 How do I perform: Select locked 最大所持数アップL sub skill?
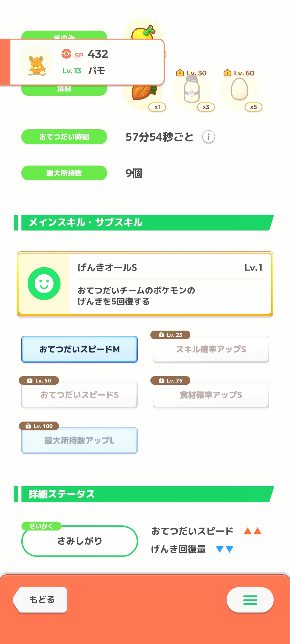tap(79, 440)
